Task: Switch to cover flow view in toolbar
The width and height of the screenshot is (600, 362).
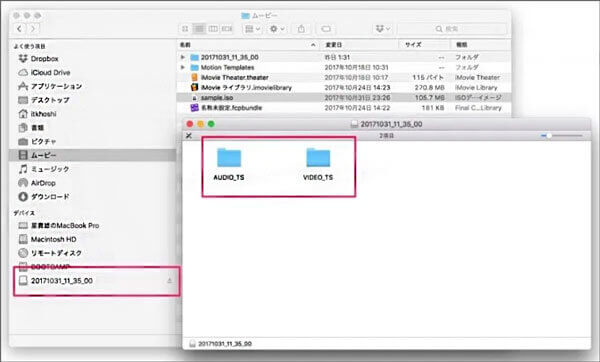Action: tap(227, 29)
